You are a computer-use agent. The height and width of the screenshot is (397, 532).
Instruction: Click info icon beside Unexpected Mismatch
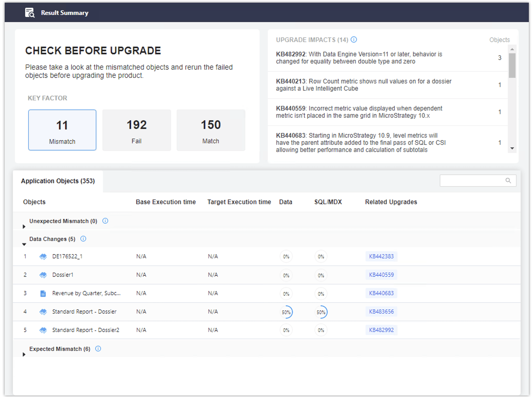click(105, 221)
